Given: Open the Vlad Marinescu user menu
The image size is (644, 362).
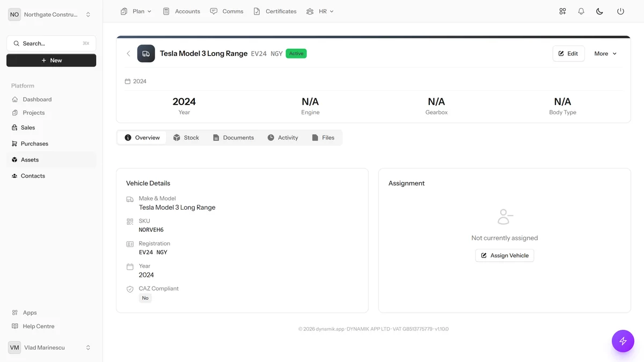Looking at the screenshot, I should [51, 348].
